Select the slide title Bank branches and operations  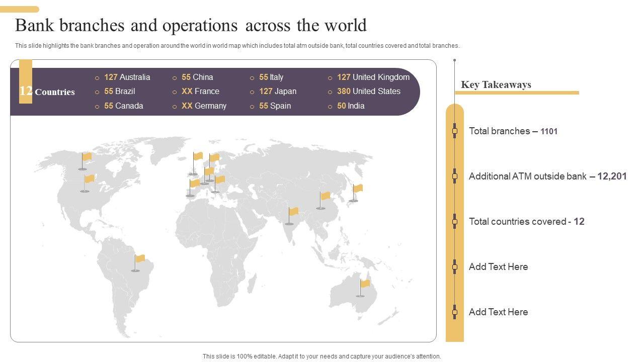click(191, 25)
